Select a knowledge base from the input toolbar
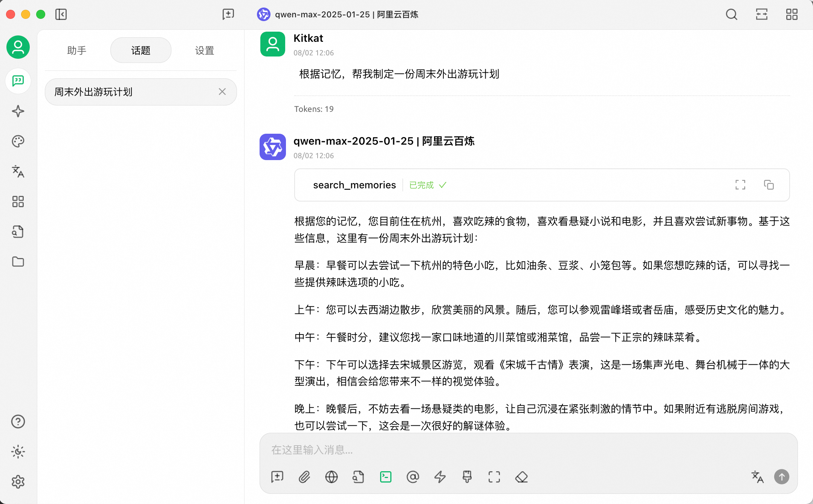This screenshot has width=813, height=504. tap(359, 477)
